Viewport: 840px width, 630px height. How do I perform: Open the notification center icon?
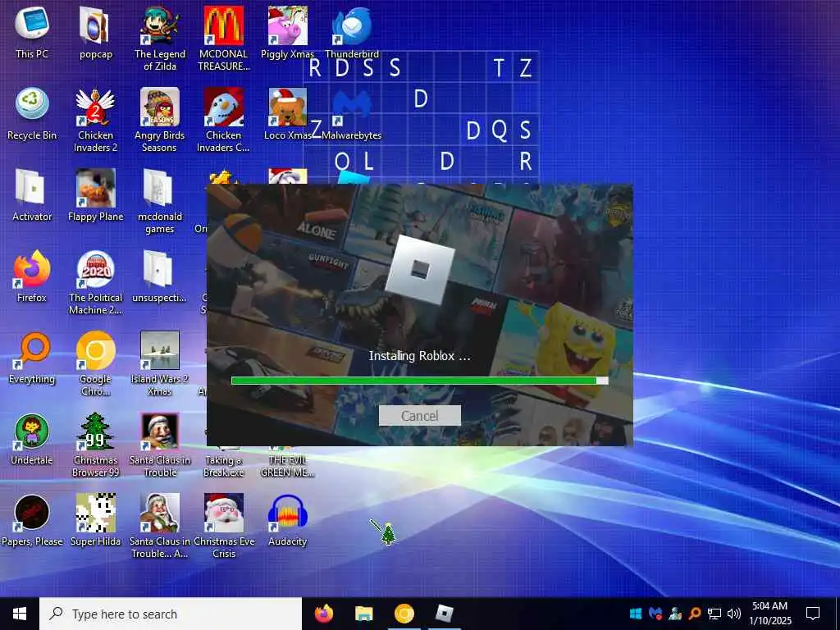[813, 614]
